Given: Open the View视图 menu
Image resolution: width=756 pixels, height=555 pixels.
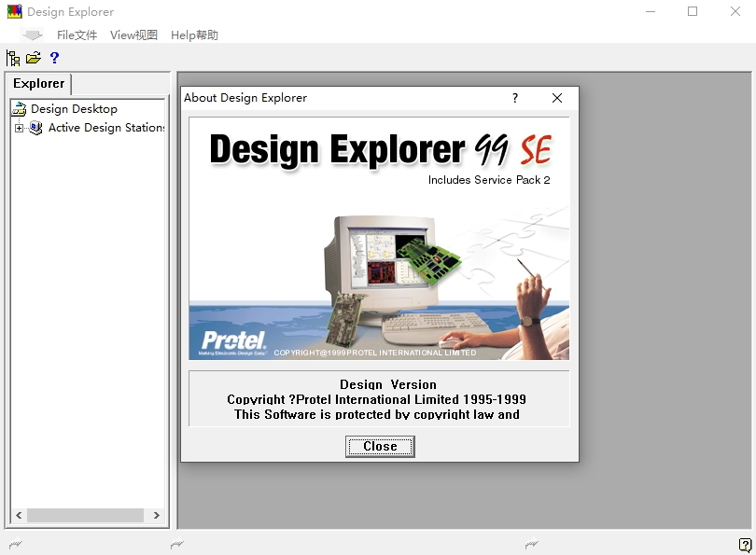Looking at the screenshot, I should (x=133, y=35).
